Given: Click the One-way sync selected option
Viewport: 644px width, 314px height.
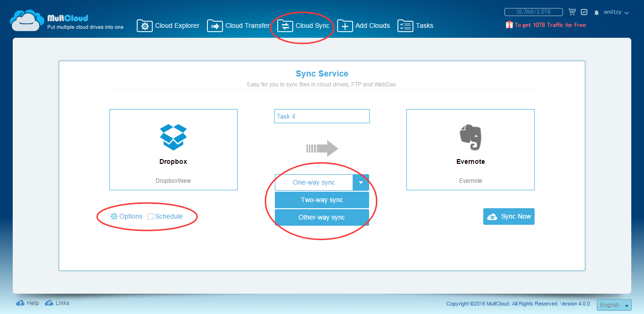Looking at the screenshot, I should click(x=314, y=182).
